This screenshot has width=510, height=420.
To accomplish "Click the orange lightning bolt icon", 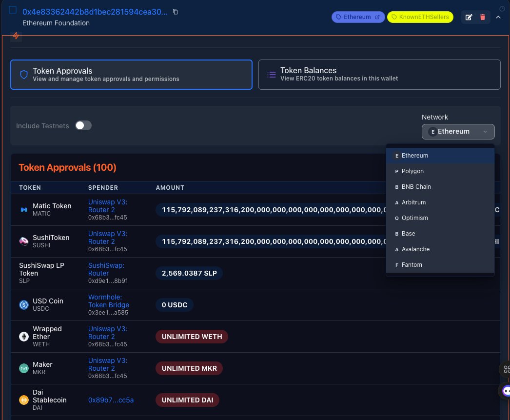I will click(x=16, y=36).
